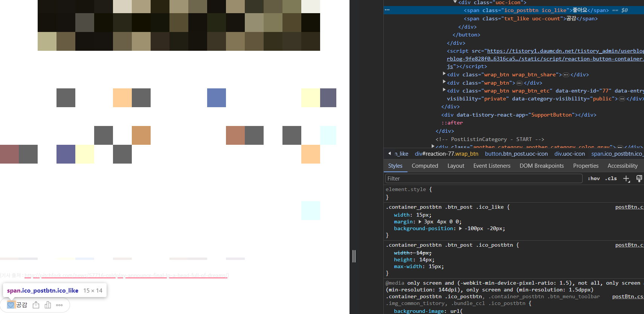
Task: Focus the styles Filter input field
Action: click(484, 179)
